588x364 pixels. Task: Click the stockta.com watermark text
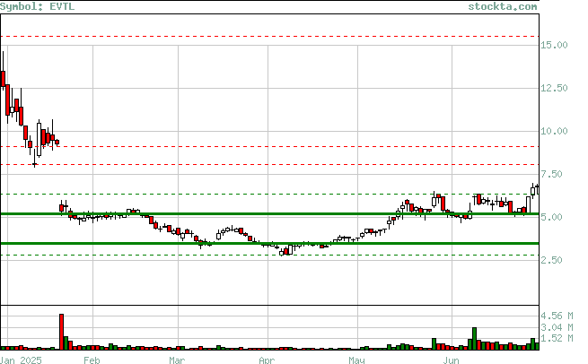coord(503,6)
